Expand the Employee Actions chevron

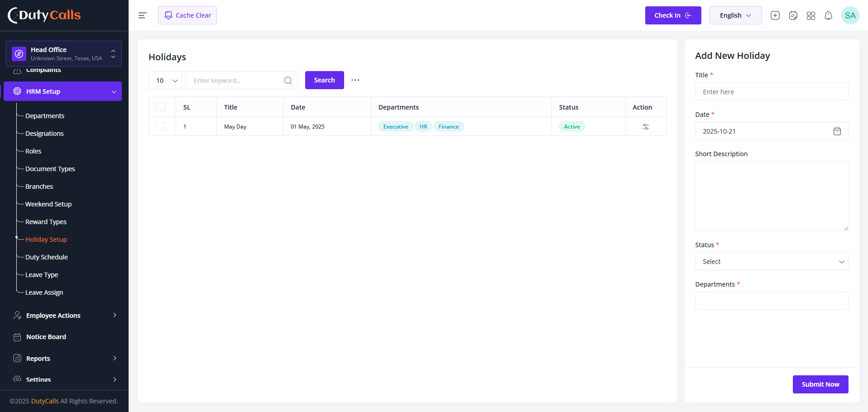pyautogui.click(x=115, y=315)
